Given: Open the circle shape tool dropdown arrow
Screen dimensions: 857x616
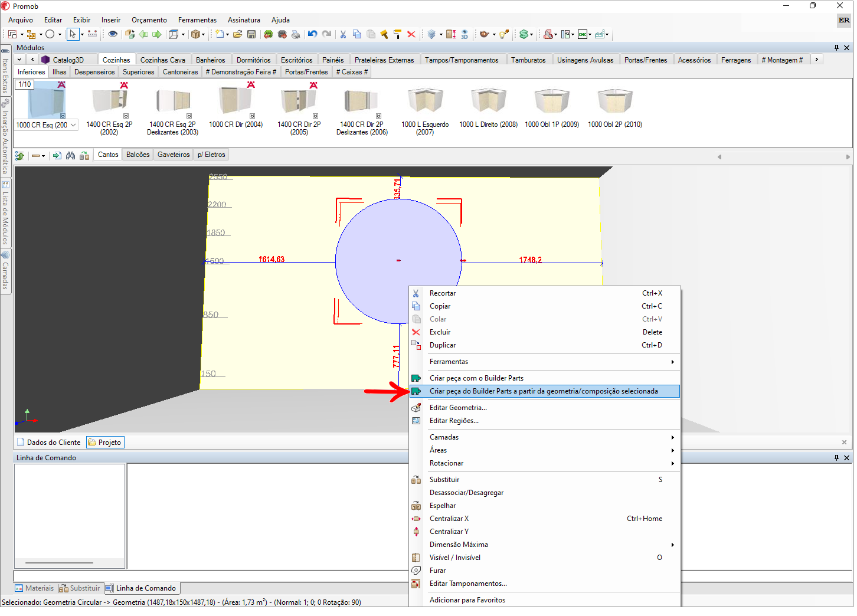Looking at the screenshot, I should coord(60,34).
